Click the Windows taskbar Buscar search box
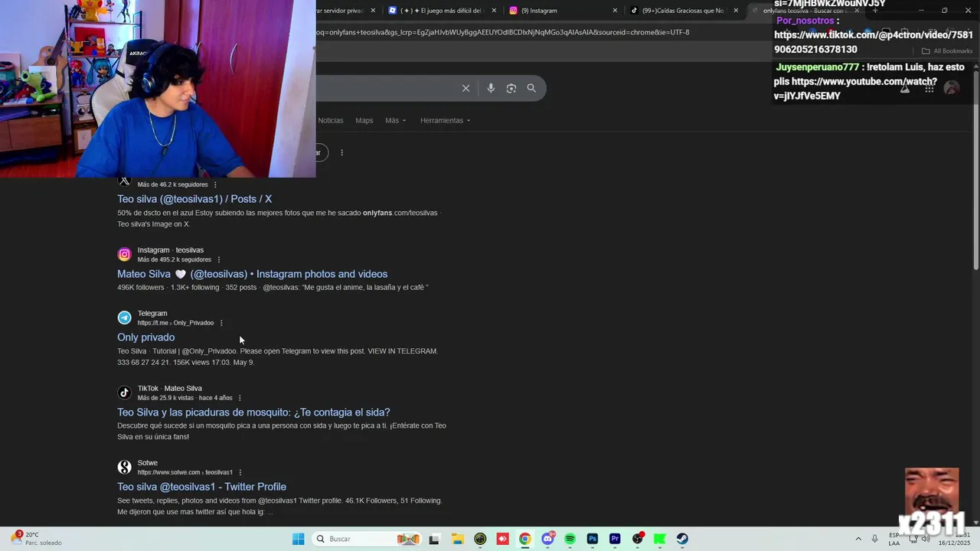The width and height of the screenshot is (980, 551). pos(367,539)
